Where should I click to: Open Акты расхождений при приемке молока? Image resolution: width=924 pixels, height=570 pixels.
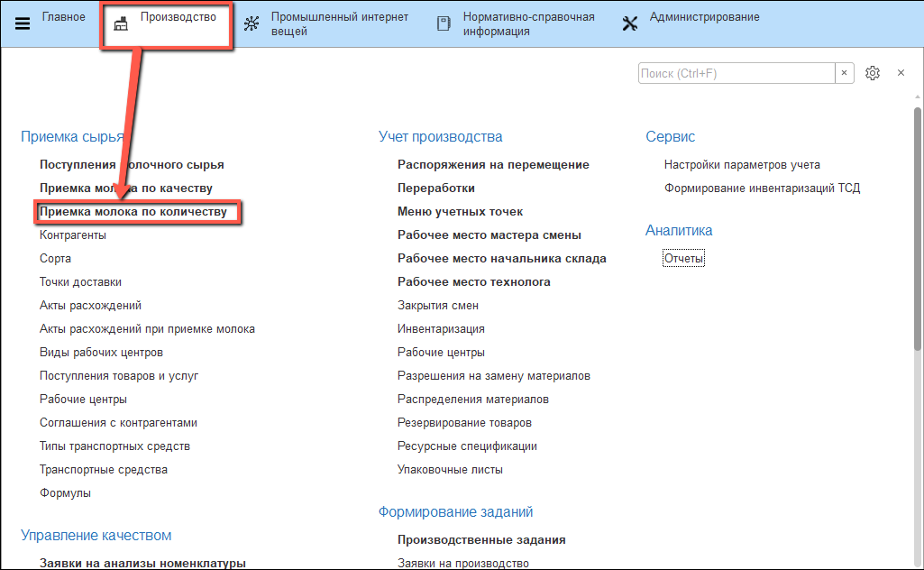(147, 329)
